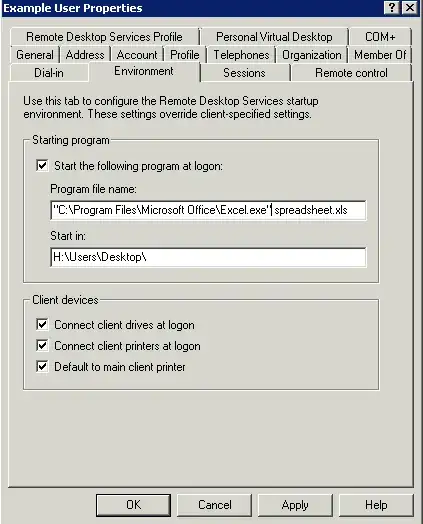Close the Example User Properties dialog

point(410,7)
